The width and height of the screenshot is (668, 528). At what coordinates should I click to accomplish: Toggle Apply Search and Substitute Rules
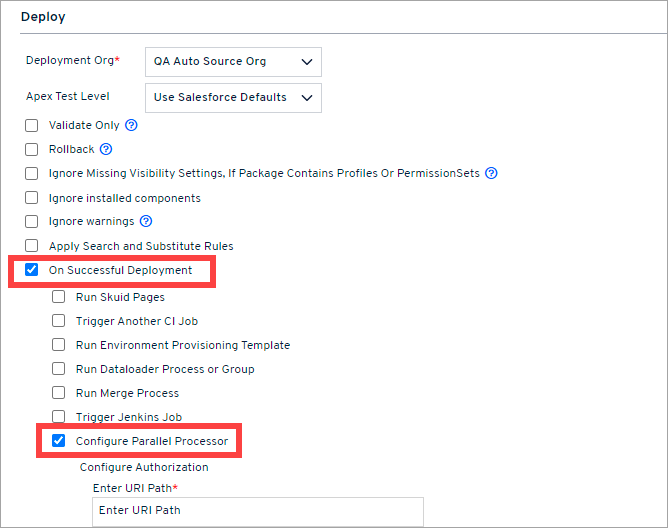32,246
